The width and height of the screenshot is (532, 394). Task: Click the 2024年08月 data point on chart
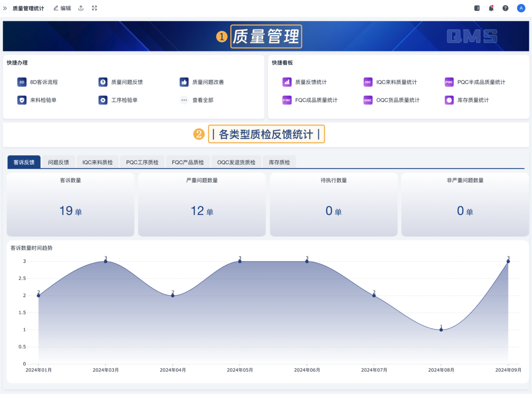point(441,330)
